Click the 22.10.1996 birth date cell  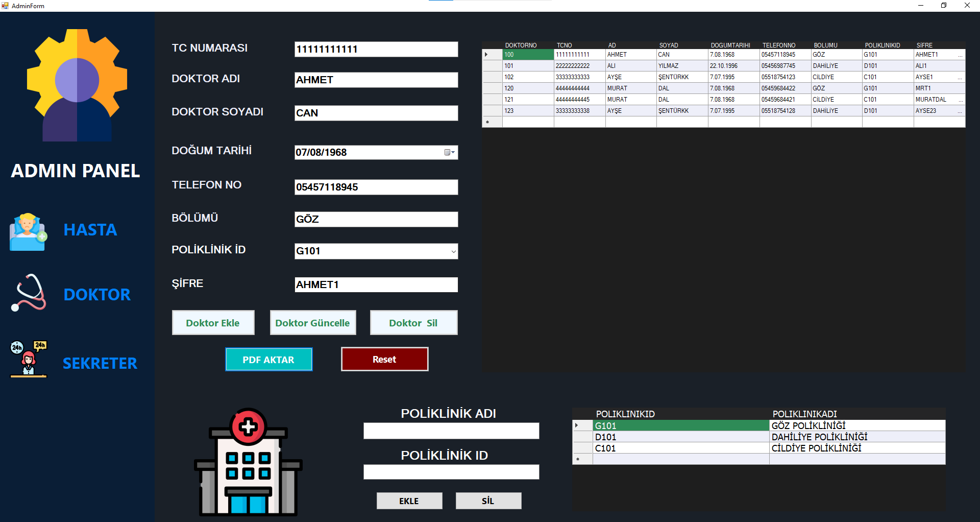tap(734, 66)
